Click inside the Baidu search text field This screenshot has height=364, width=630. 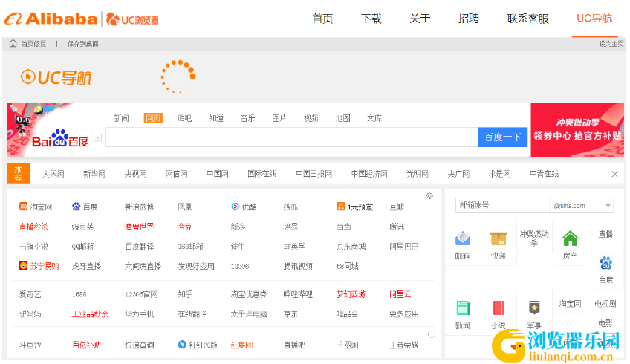tap(292, 137)
